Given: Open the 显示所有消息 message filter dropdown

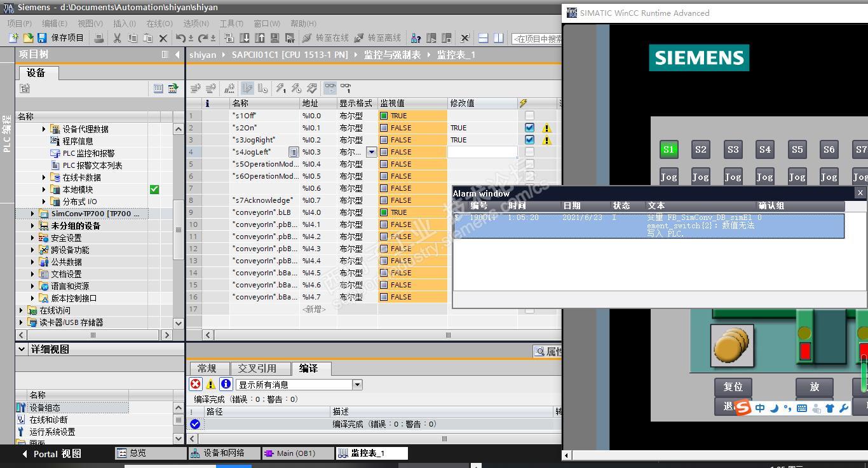Looking at the screenshot, I should click(357, 385).
